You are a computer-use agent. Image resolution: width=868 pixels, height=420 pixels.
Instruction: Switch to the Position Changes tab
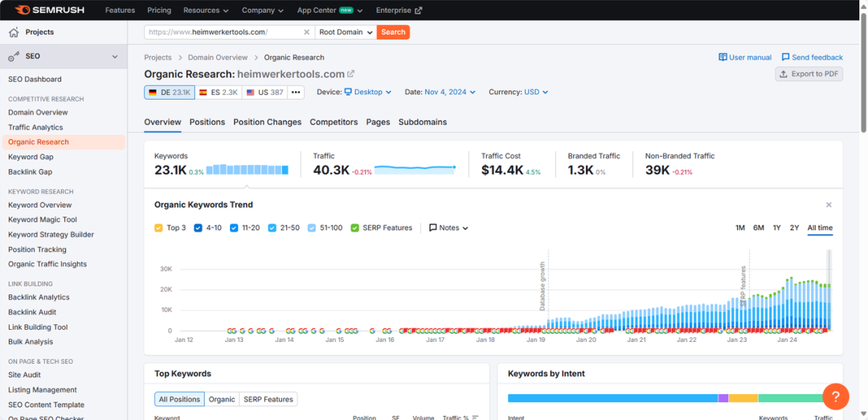268,122
